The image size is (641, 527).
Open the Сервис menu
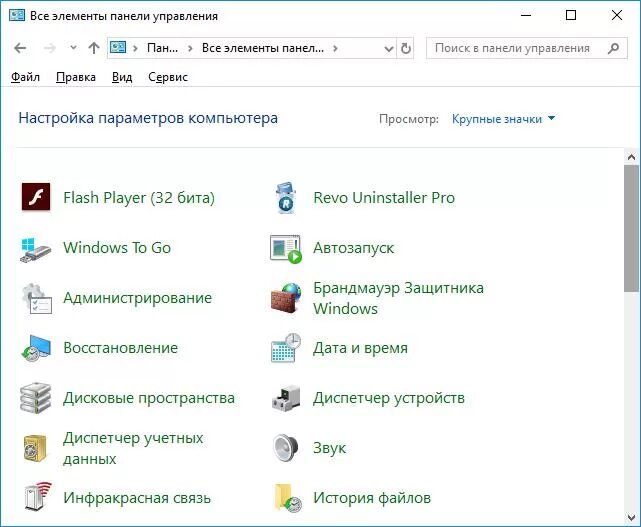click(x=168, y=77)
